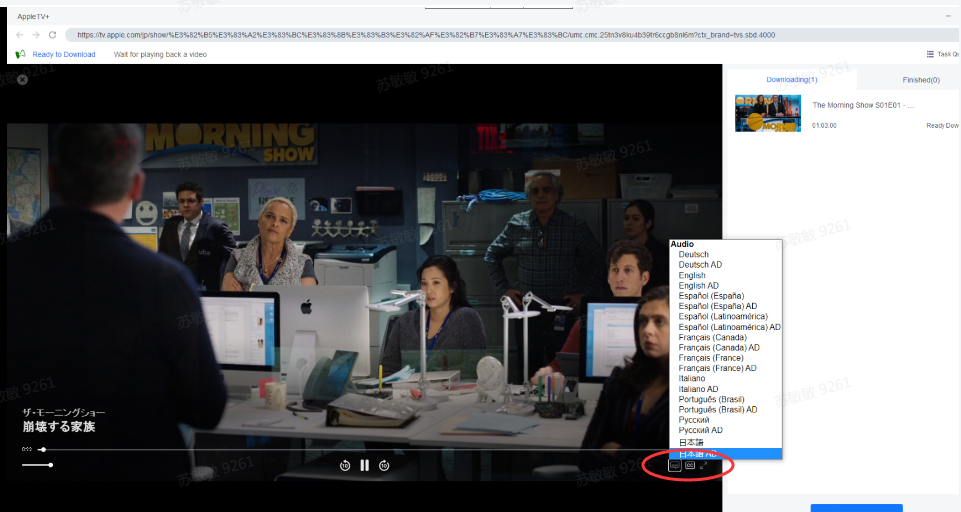Click the Ready Download status text
The width and height of the screenshot is (961, 512).
943,126
